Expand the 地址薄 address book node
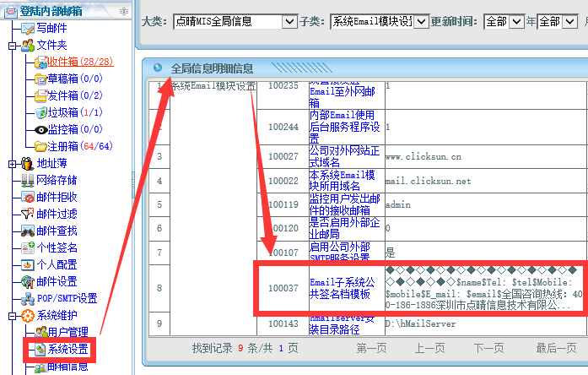Image resolution: width=588 pixels, height=375 pixels. click(12, 163)
